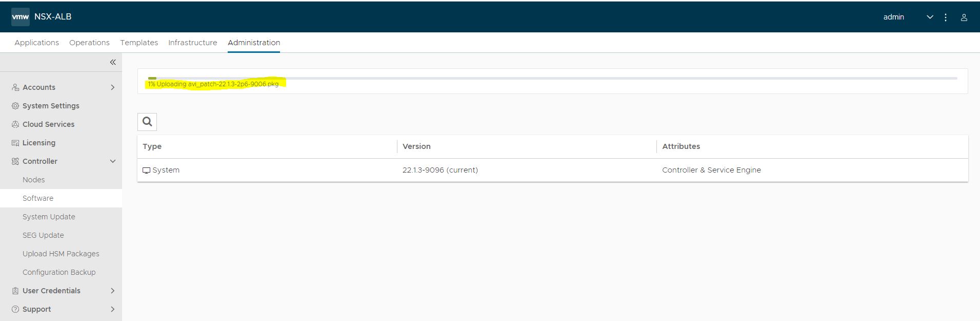
Task: Click the admin username label
Action: (x=893, y=17)
